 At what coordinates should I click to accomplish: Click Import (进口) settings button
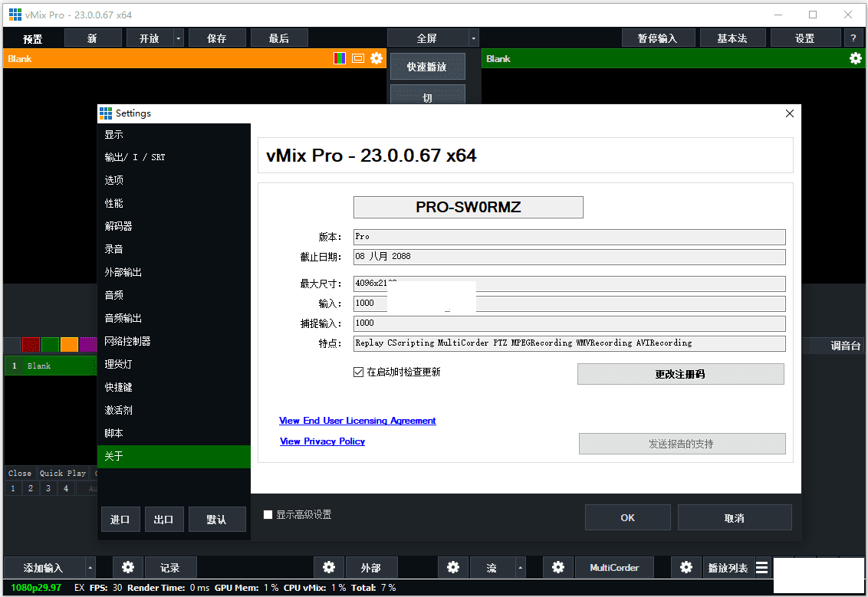coord(120,519)
